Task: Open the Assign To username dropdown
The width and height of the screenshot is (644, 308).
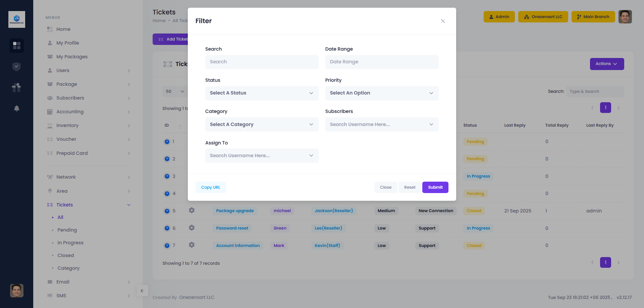Action: pos(262,156)
